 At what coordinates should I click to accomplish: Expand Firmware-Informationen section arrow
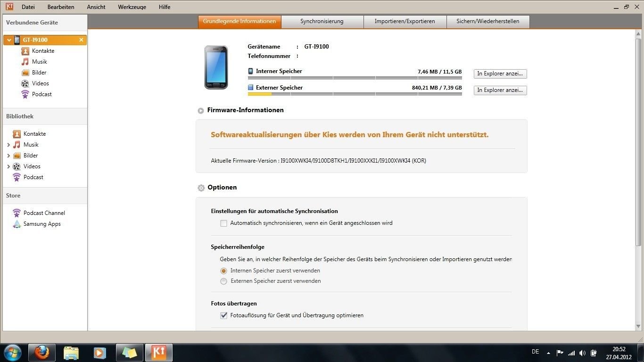(201, 110)
